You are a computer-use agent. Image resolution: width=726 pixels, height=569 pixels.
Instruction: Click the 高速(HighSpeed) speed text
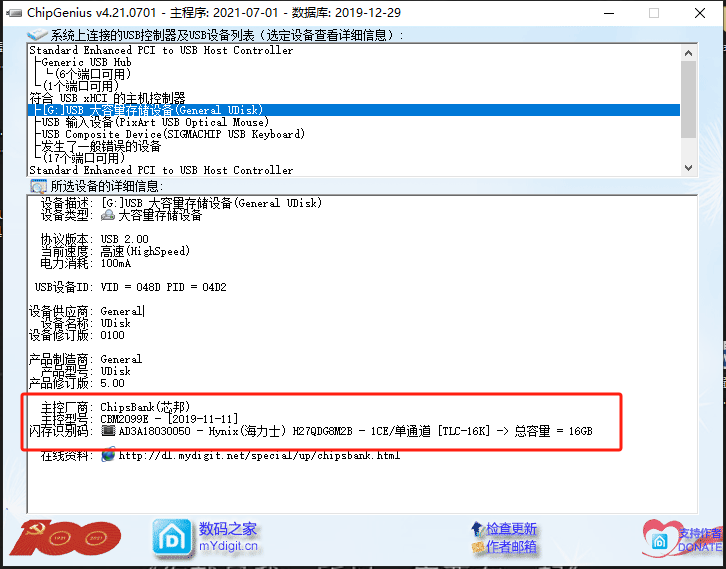point(145,251)
